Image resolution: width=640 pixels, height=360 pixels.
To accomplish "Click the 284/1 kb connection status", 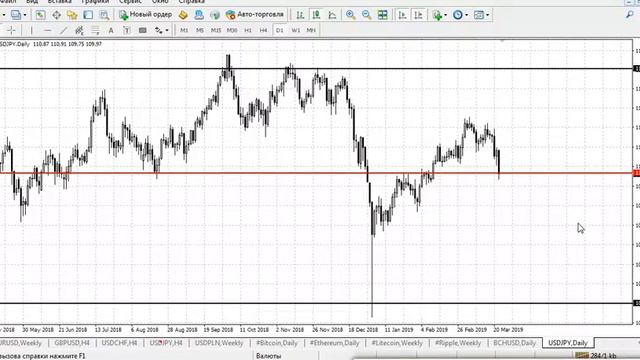I will pyautogui.click(x=596, y=356).
